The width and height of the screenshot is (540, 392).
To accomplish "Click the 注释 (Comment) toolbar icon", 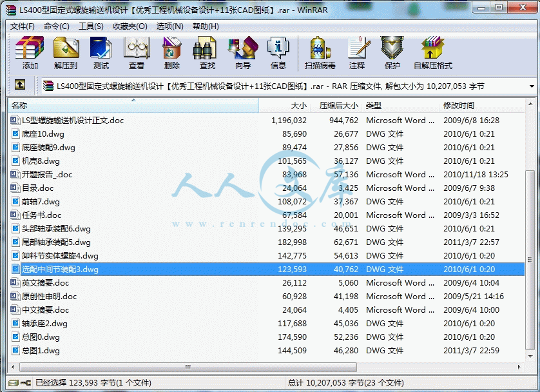I will pos(357,53).
